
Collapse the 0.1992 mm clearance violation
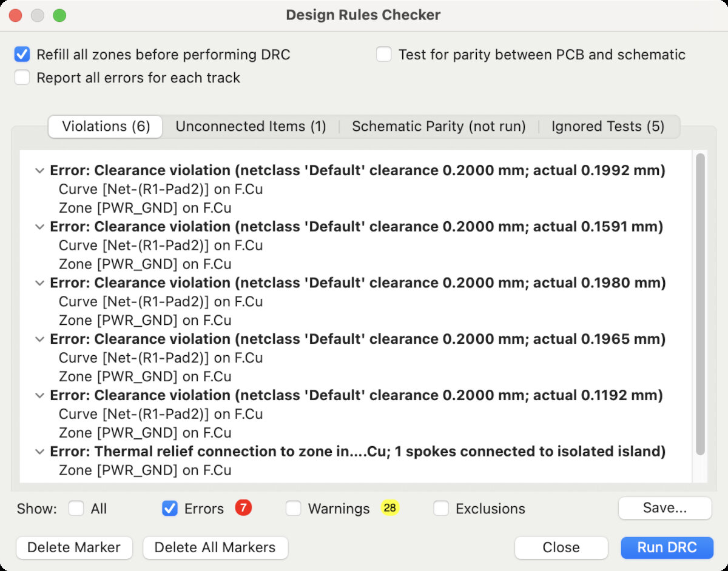pyautogui.click(x=40, y=171)
